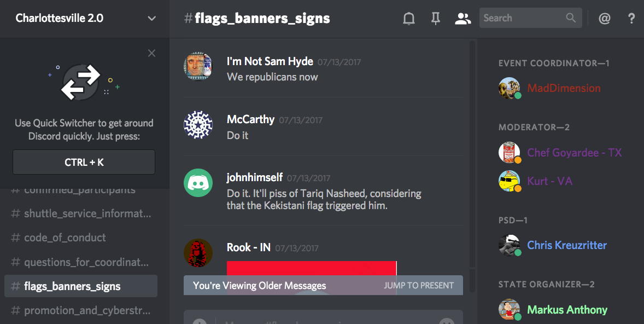The width and height of the screenshot is (644, 324).
Task: Click in the Search input field
Action: (x=522, y=18)
